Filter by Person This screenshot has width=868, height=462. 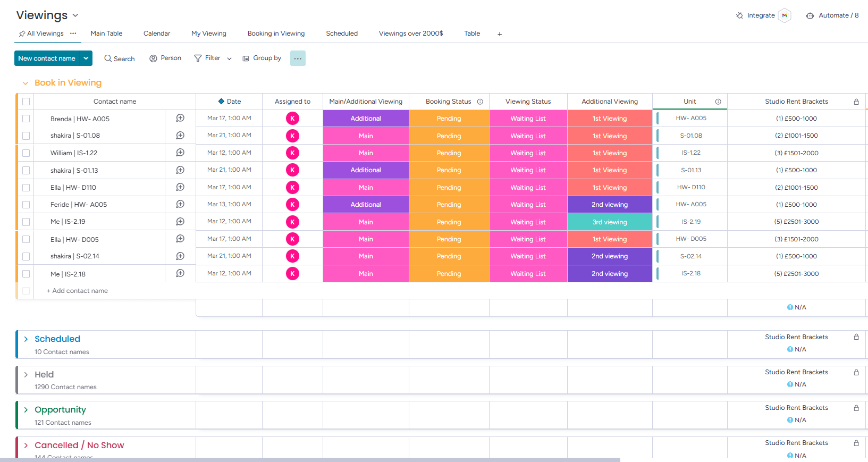point(165,58)
